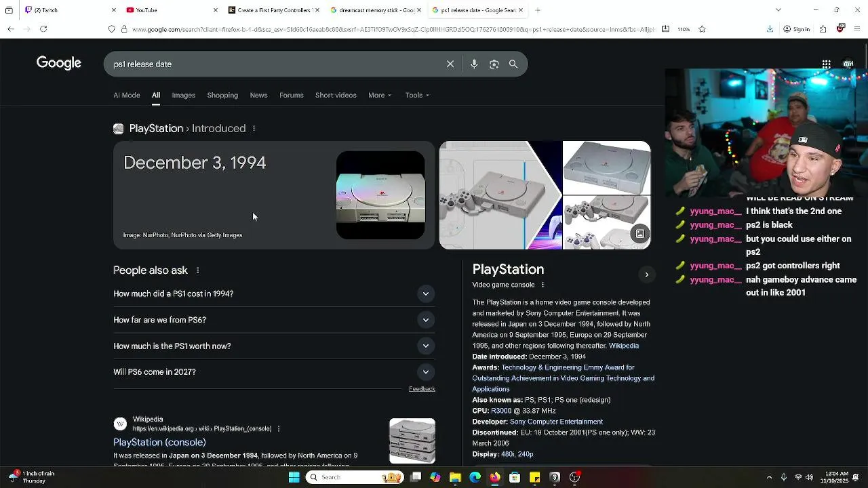Show hidden system tray icons chevron

[769, 477]
